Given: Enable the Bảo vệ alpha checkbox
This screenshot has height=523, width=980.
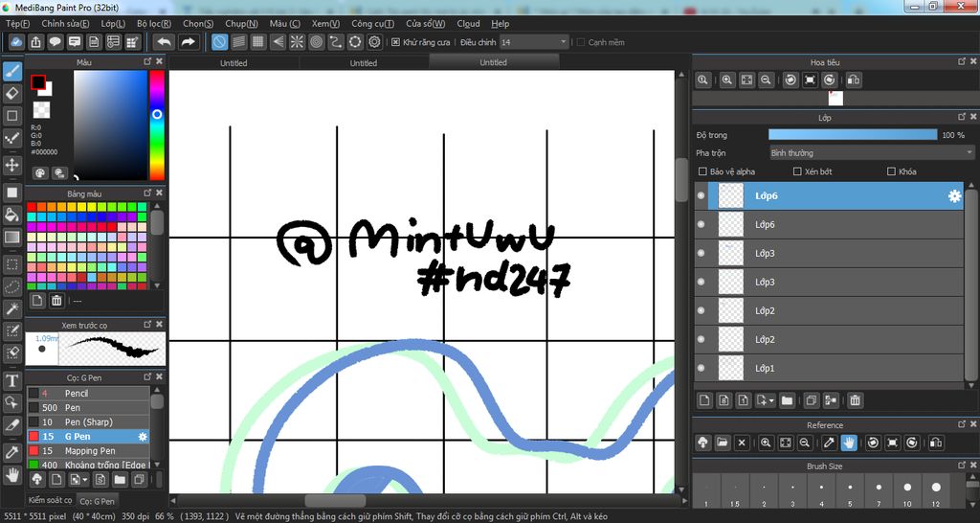Looking at the screenshot, I should 702,171.
